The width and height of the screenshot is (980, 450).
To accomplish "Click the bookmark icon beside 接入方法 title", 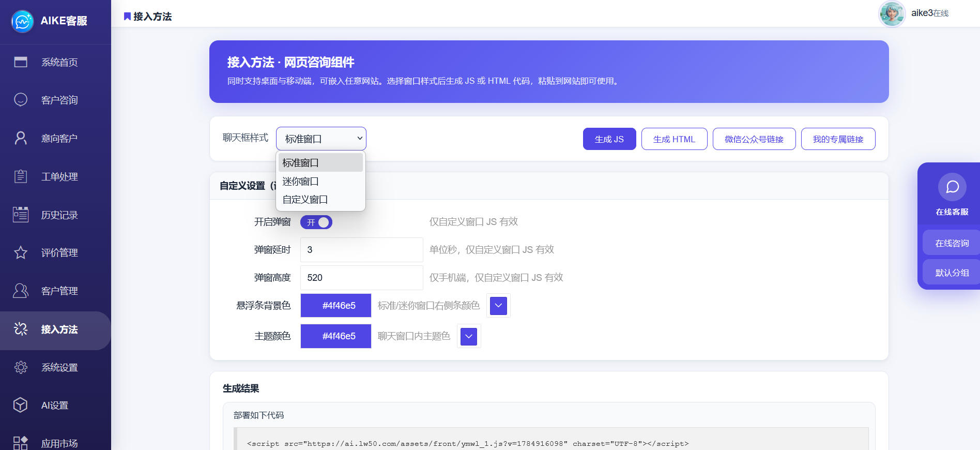I will [127, 17].
